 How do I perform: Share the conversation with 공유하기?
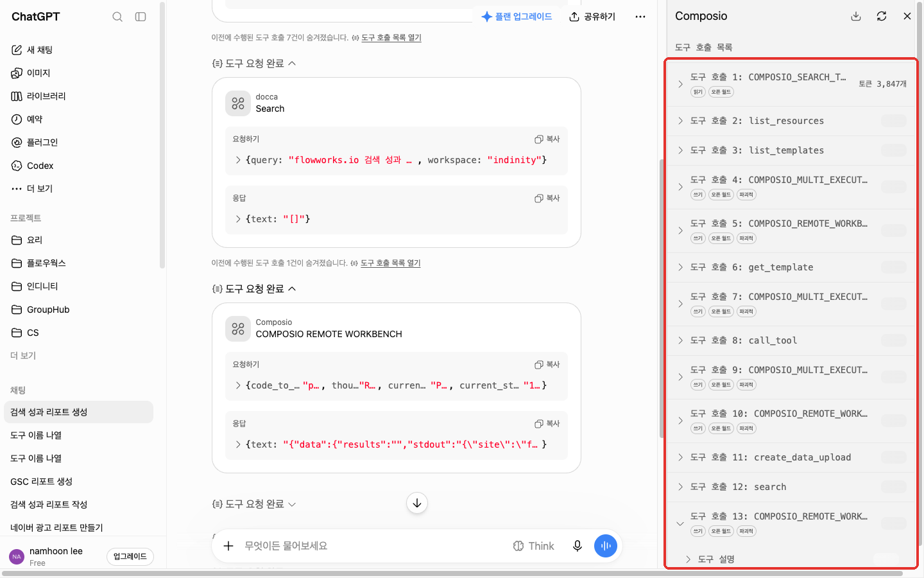tap(592, 17)
